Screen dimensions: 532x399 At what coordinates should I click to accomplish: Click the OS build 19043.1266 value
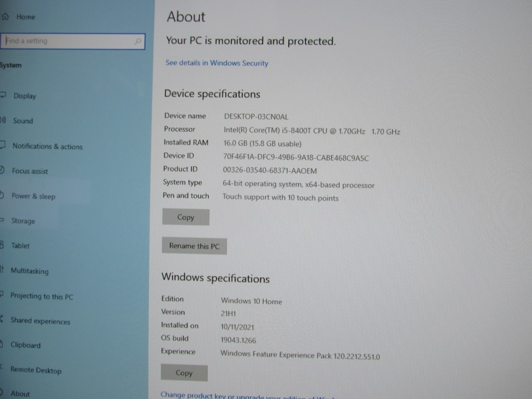click(x=238, y=340)
